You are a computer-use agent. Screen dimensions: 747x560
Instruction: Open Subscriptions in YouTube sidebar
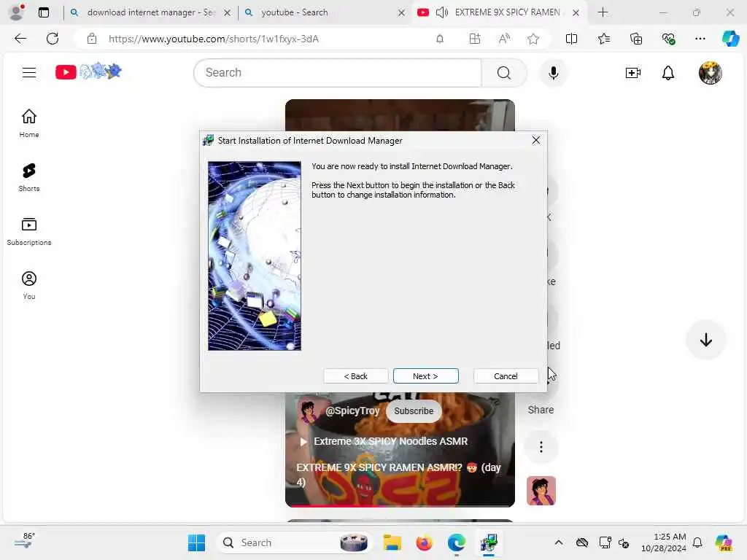(x=29, y=231)
